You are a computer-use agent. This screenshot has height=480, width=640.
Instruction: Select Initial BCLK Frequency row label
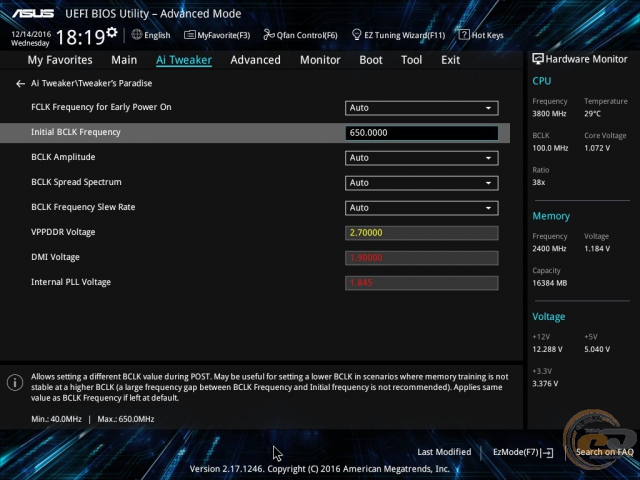76,132
